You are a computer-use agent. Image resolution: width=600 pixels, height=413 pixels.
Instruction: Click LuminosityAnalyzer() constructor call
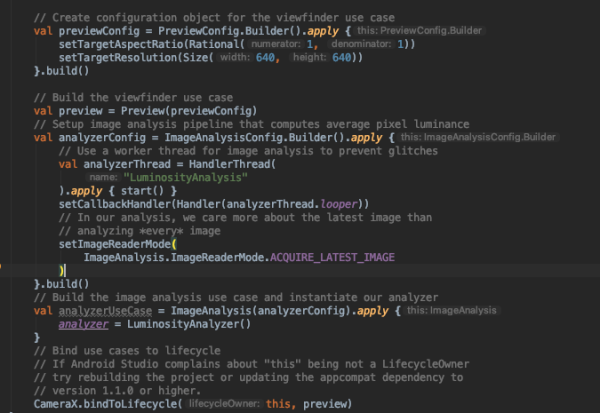[189, 324]
